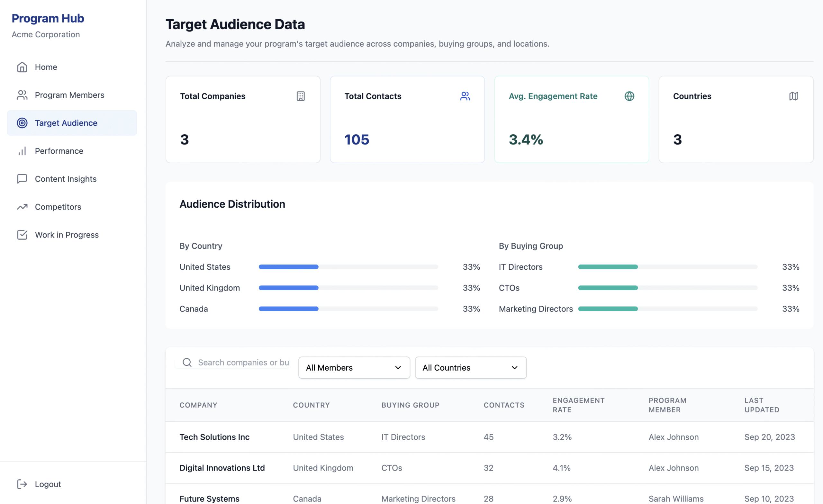Select the Tech Solutions Inc row name

coord(214,437)
